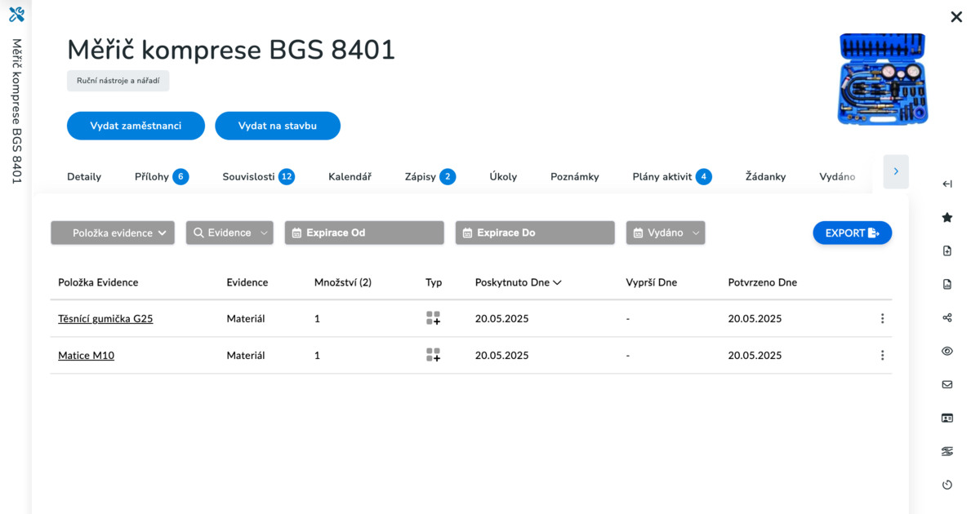
Task: Switch to the Přílohy tab
Action: [162, 176]
